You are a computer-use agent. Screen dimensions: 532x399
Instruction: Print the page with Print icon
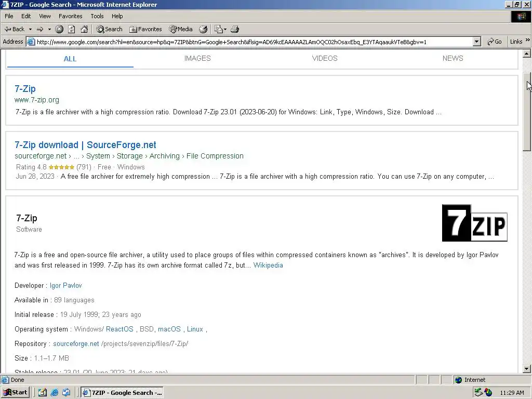235,29
